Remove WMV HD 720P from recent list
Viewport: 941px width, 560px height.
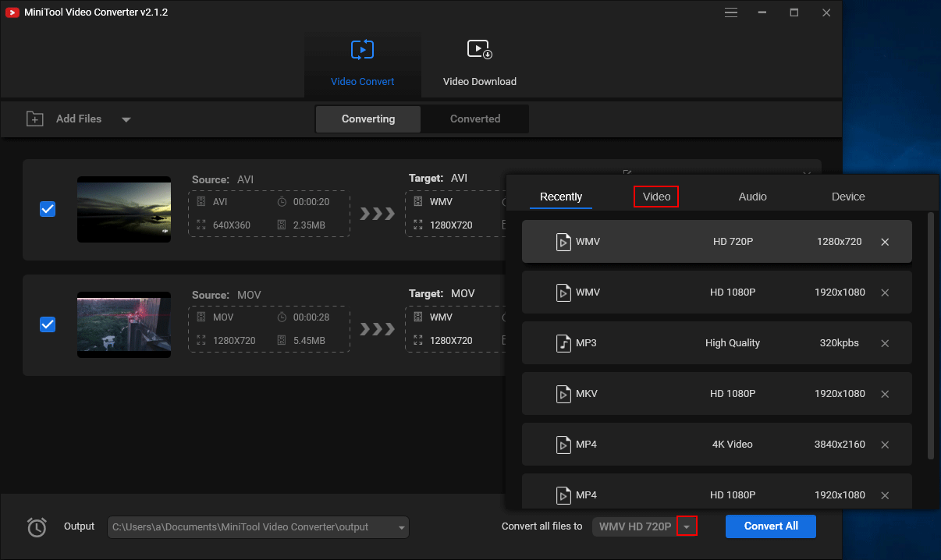(x=885, y=242)
